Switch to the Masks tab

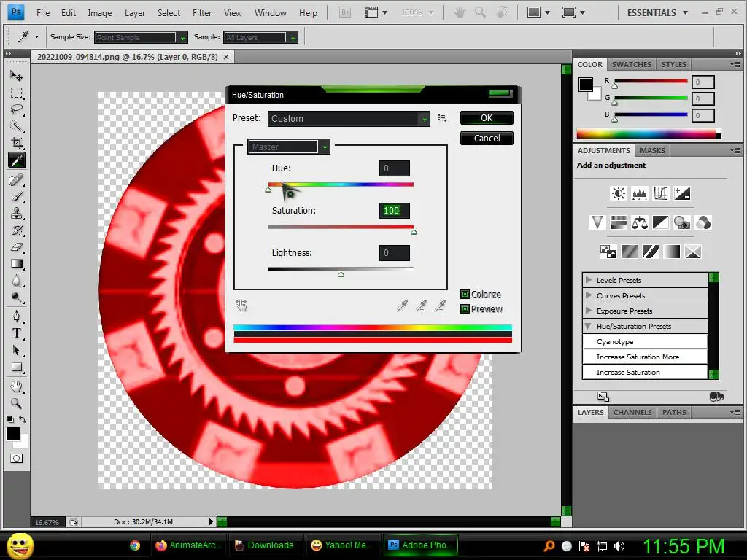pyautogui.click(x=652, y=150)
